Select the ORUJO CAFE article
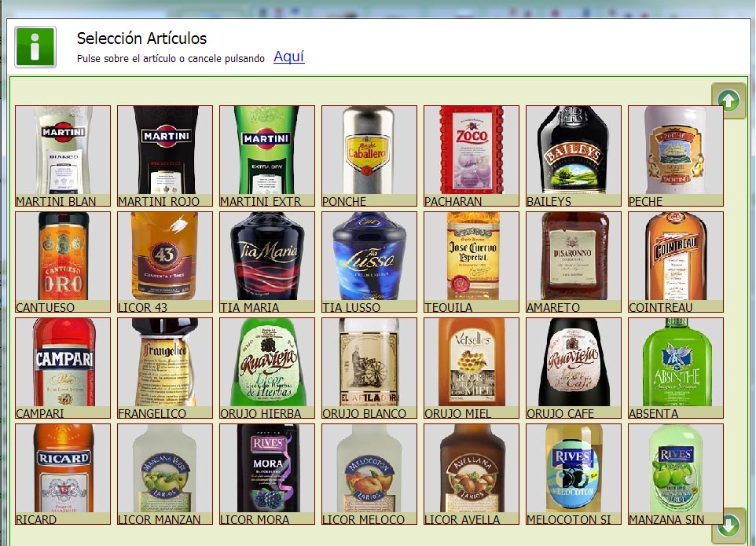 (574, 368)
